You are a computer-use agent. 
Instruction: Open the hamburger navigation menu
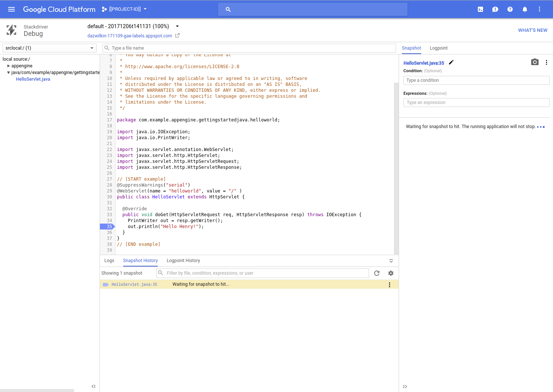(11, 9)
